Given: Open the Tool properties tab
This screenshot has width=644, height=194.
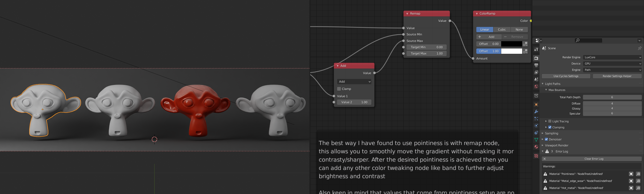Looking at the screenshot, I should tap(536, 49).
